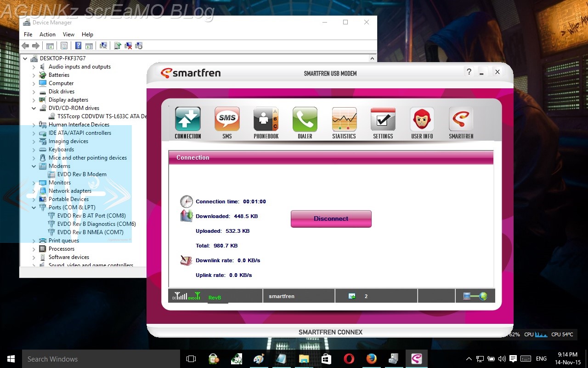Viewport: 588px width, 368px height.
Task: Click the Properties icon in Device Manager toolbar
Action: pos(64,46)
